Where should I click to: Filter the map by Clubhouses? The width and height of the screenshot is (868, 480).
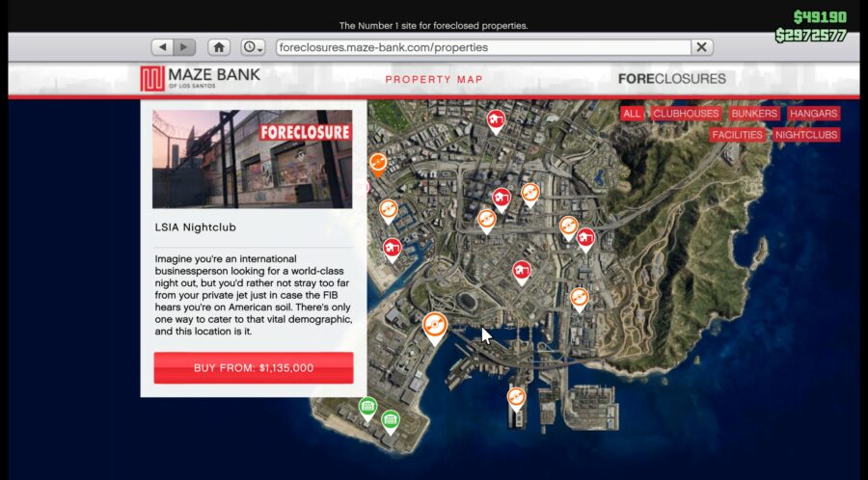point(686,114)
